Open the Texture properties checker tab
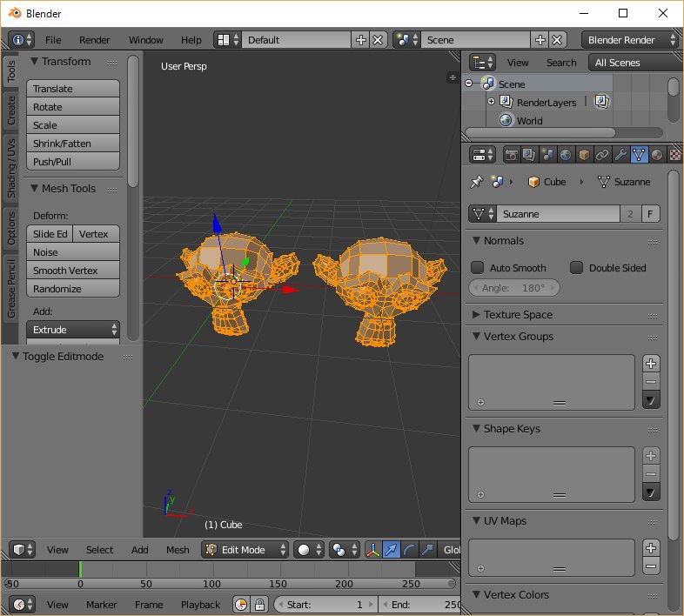Image resolution: width=684 pixels, height=616 pixels. (x=674, y=155)
